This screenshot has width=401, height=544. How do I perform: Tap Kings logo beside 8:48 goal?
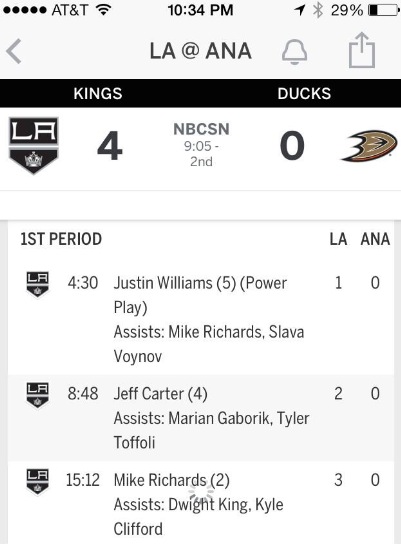37,394
